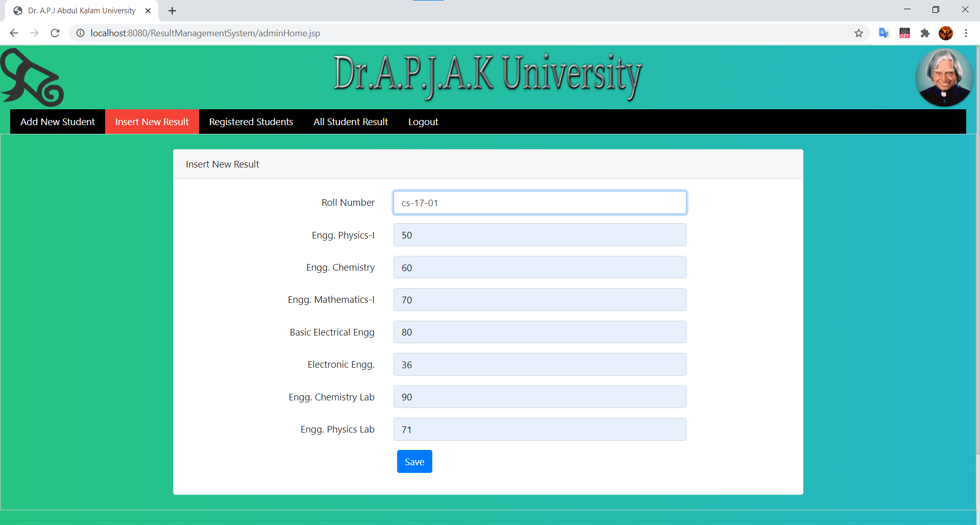
Task: Select Insert New Result menu item
Action: pos(152,122)
